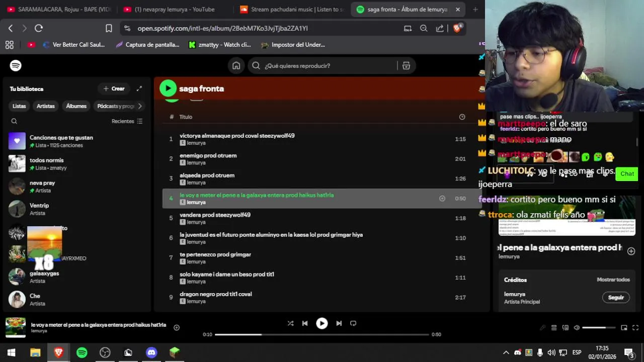
Task: Toggle play/pause in the bottom player
Action: click(322, 323)
